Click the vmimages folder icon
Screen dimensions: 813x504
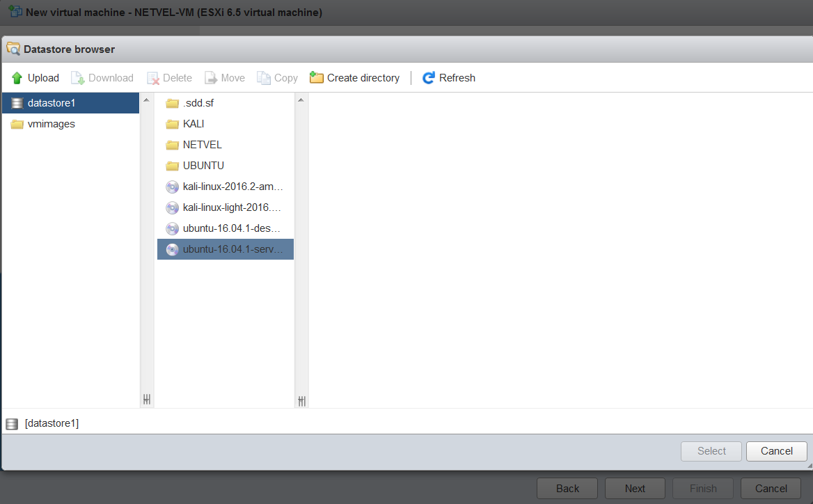coord(17,124)
